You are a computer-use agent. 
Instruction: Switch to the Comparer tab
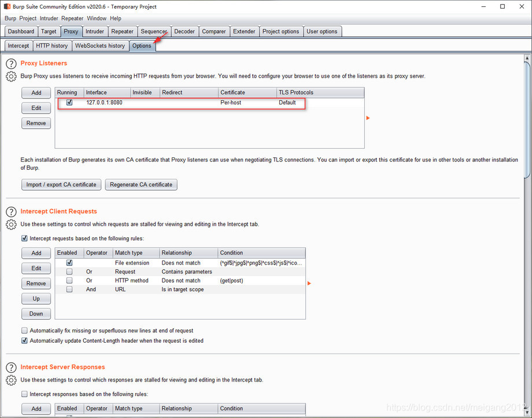click(x=214, y=31)
